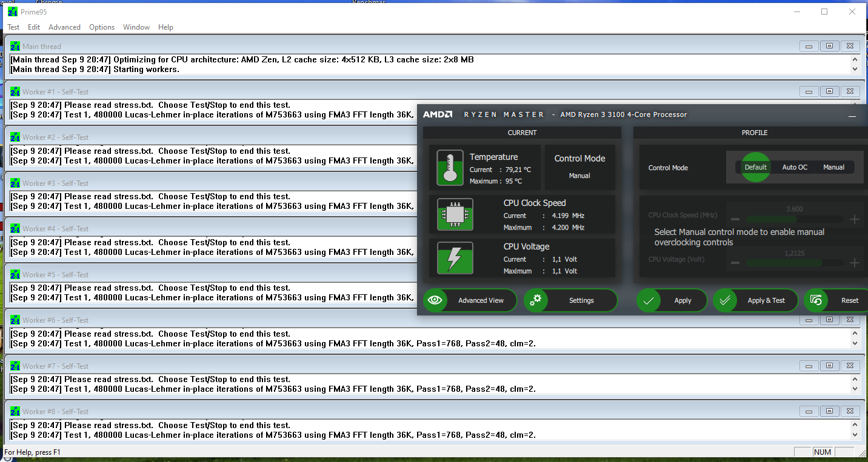The width and height of the screenshot is (868, 462).
Task: Decrease CPU Clock Speed with minus button
Action: [x=735, y=219]
